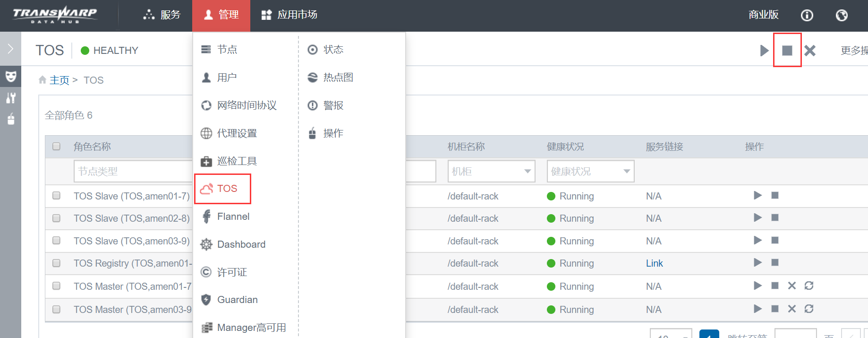Image resolution: width=868 pixels, height=338 pixels.
Task: Click the 商业版 edition label
Action: pyautogui.click(x=764, y=15)
